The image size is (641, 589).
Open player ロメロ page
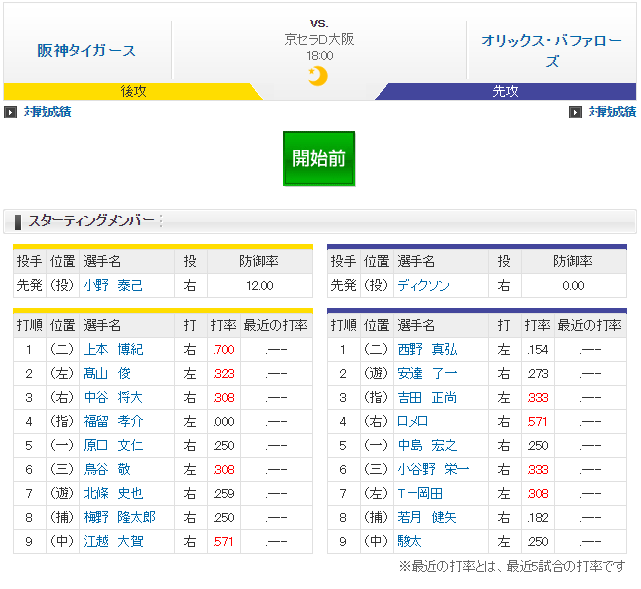412,421
